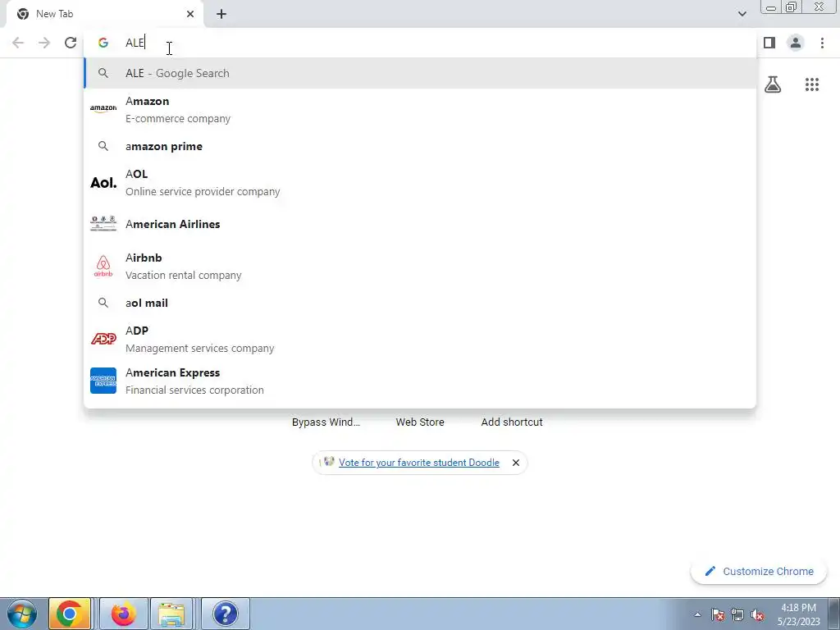Open the profile avatar button
The width and height of the screenshot is (840, 630).
796,43
